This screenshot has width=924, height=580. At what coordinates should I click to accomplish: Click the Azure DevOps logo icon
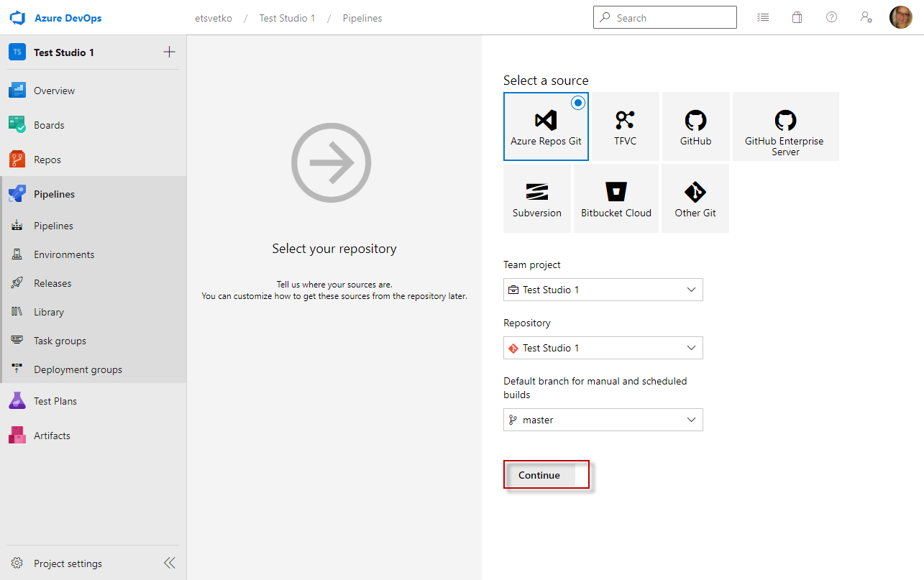point(17,18)
